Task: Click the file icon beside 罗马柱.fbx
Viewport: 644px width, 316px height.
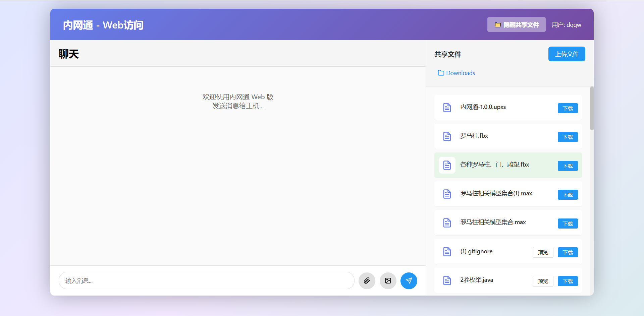Action: 447,136
